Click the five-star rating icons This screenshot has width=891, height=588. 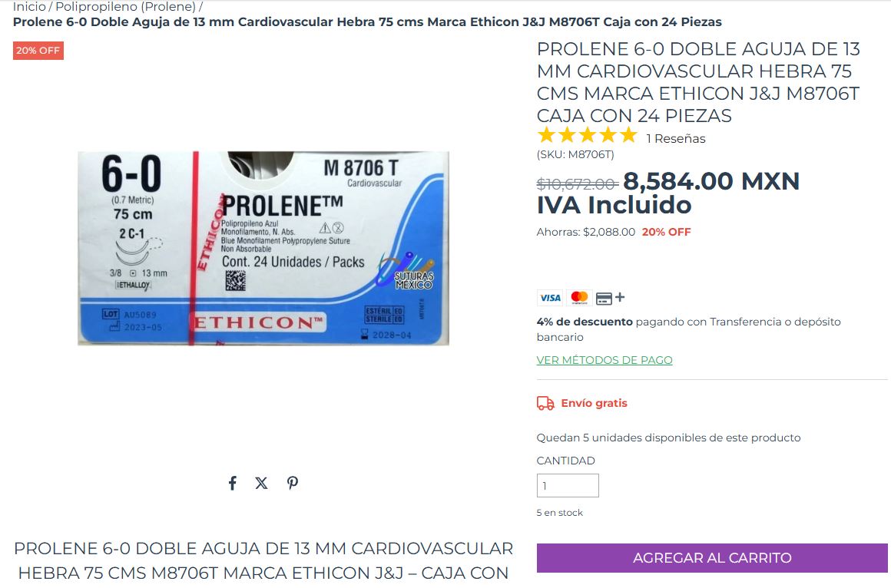[x=588, y=135]
